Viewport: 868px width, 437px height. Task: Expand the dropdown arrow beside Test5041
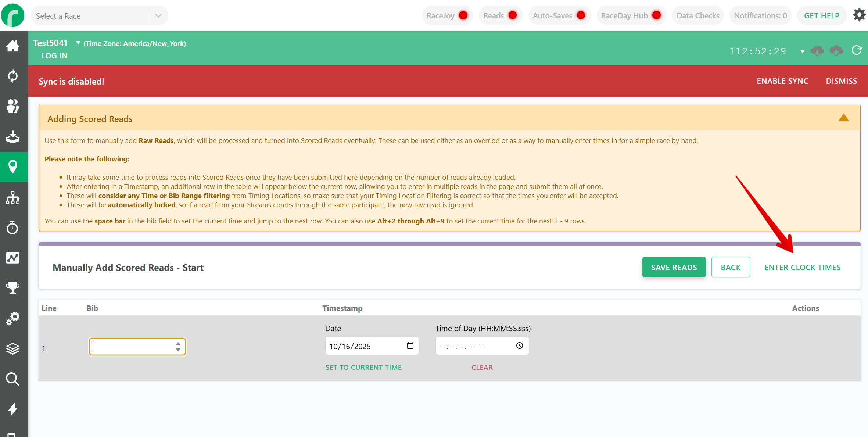click(x=78, y=43)
